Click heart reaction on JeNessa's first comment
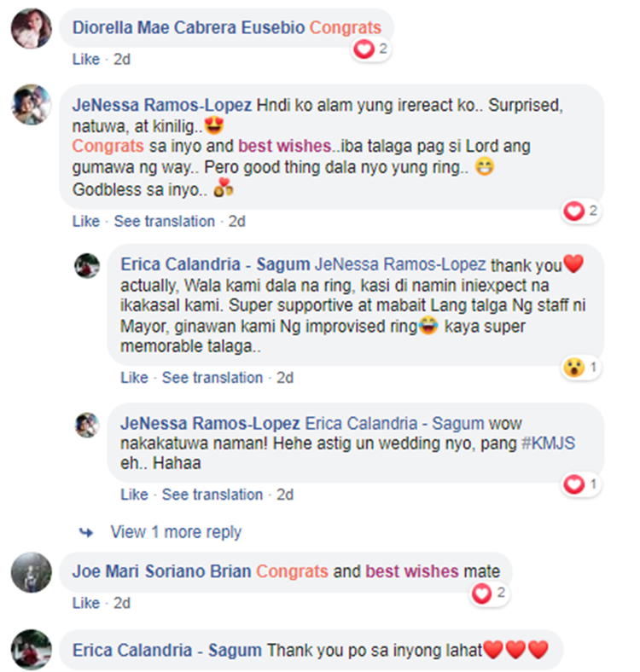Viewport: 640px width, 672px height. coord(574,211)
